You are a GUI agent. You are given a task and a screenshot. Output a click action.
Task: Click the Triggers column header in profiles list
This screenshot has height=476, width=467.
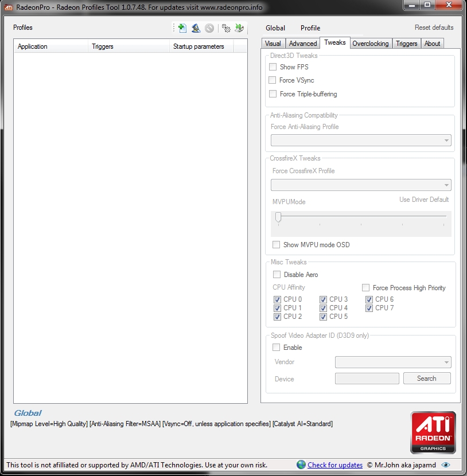[129, 46]
